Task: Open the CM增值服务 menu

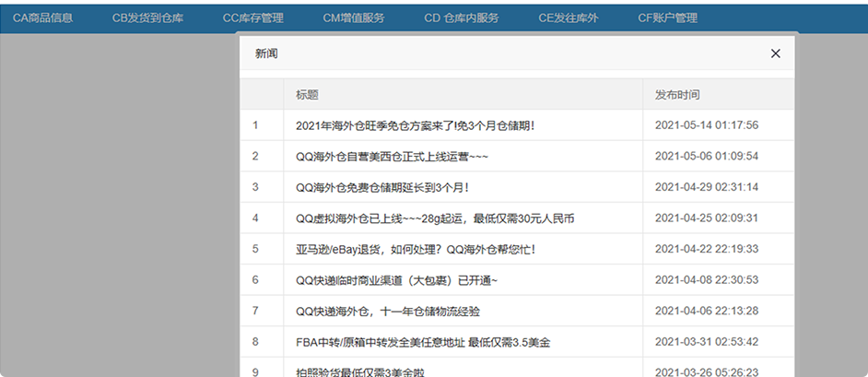Action: [354, 18]
